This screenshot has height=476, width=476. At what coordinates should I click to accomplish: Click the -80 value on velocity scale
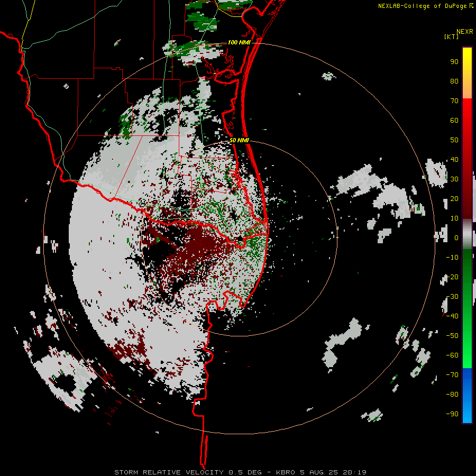[x=452, y=395]
